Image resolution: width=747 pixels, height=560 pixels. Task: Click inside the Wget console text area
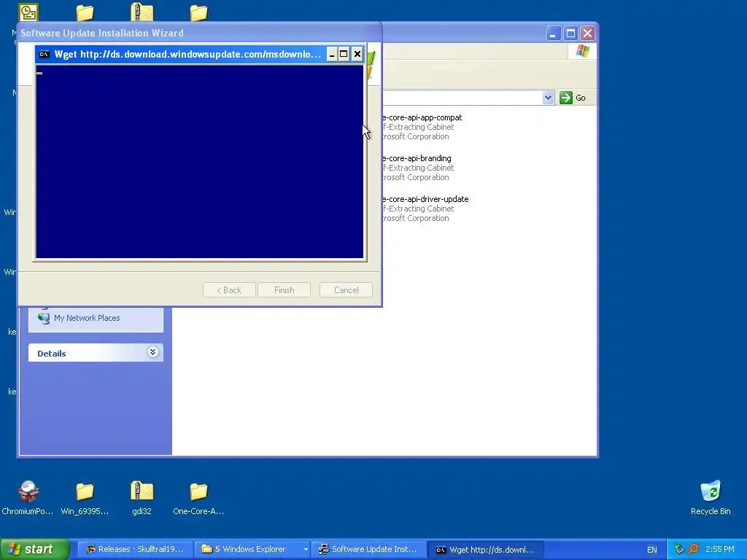tap(200, 162)
